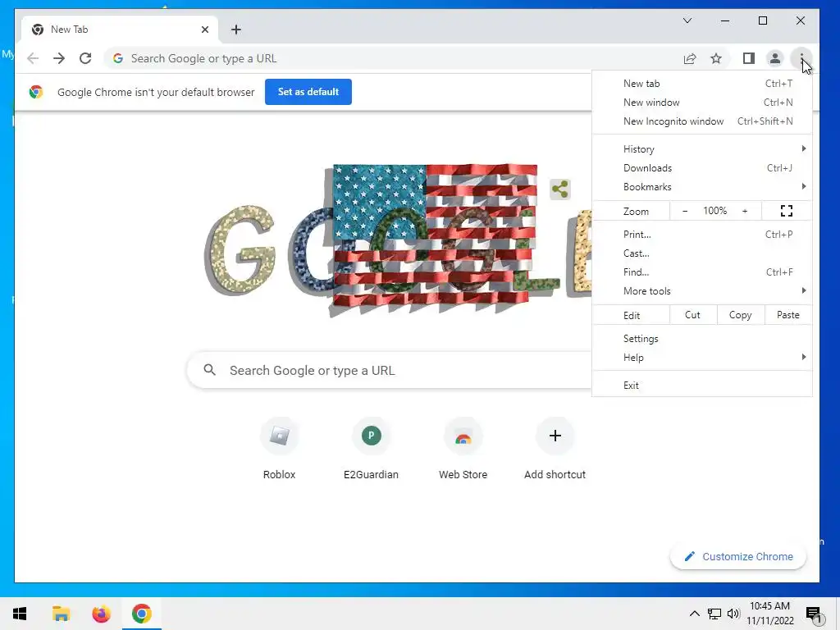Click Paste in the Edit row
840x630 pixels.
pos(788,315)
